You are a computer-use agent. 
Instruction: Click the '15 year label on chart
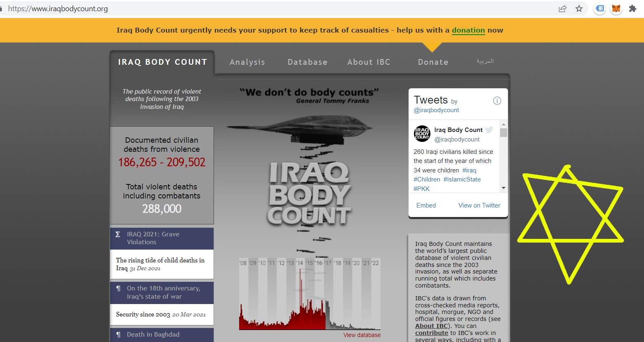pos(309,263)
